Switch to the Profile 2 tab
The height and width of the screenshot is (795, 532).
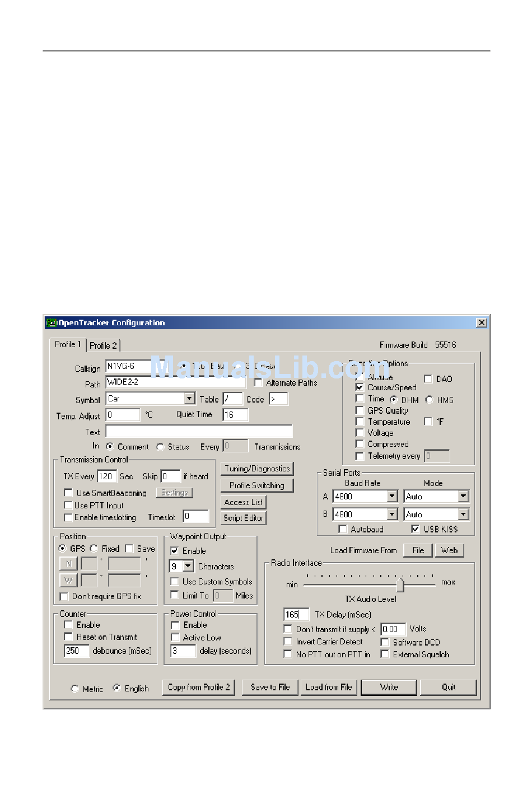(x=103, y=345)
